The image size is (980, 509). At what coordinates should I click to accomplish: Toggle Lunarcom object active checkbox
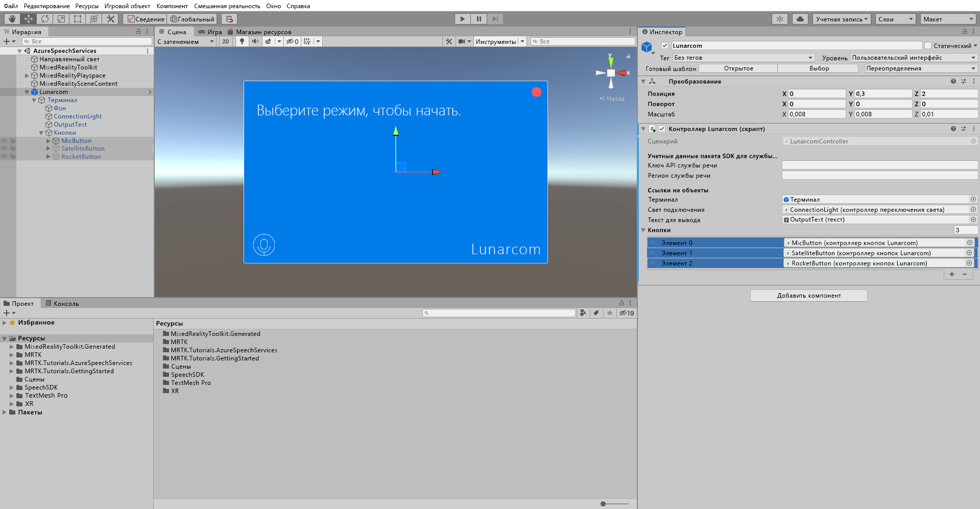click(x=665, y=45)
